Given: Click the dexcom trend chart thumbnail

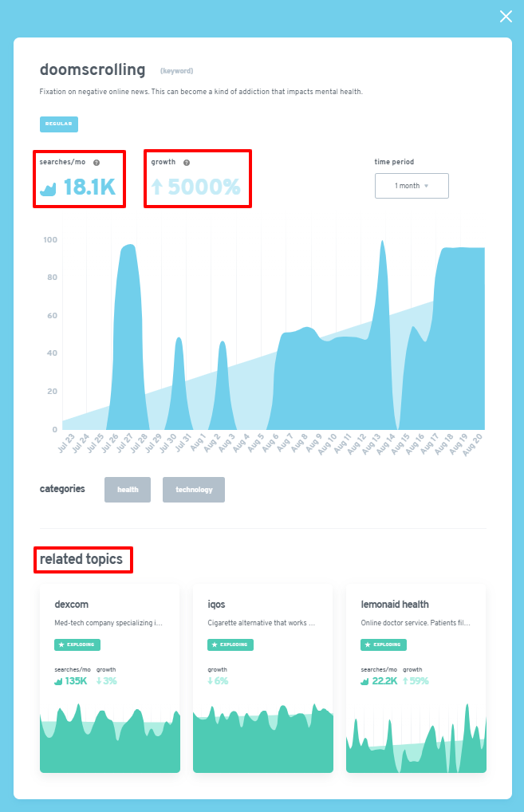Looking at the screenshot, I should coord(110,738).
